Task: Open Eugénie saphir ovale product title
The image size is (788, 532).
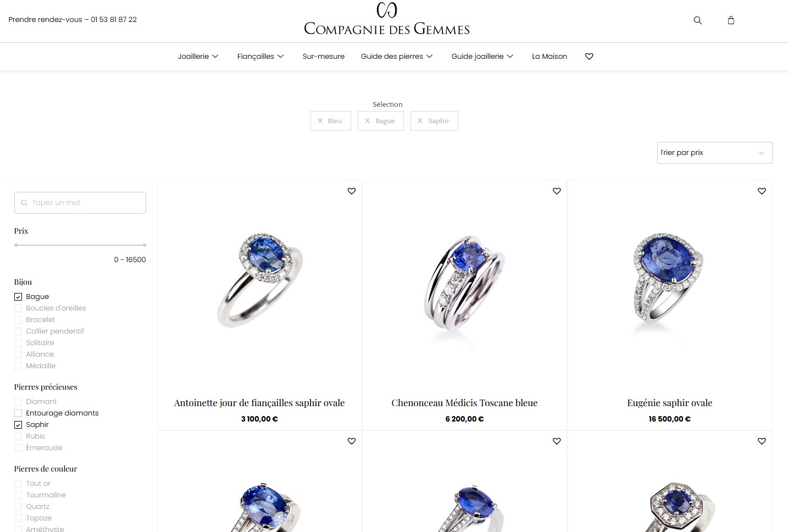Action: coord(669,403)
